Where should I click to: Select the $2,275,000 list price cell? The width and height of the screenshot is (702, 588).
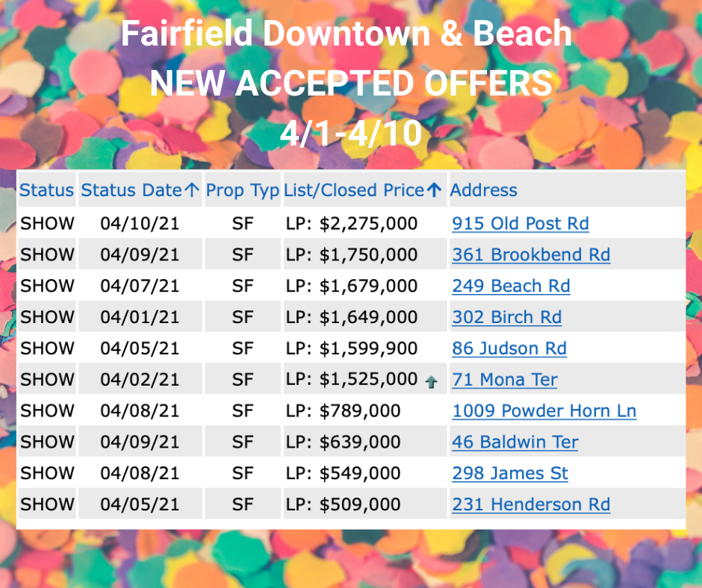352,223
